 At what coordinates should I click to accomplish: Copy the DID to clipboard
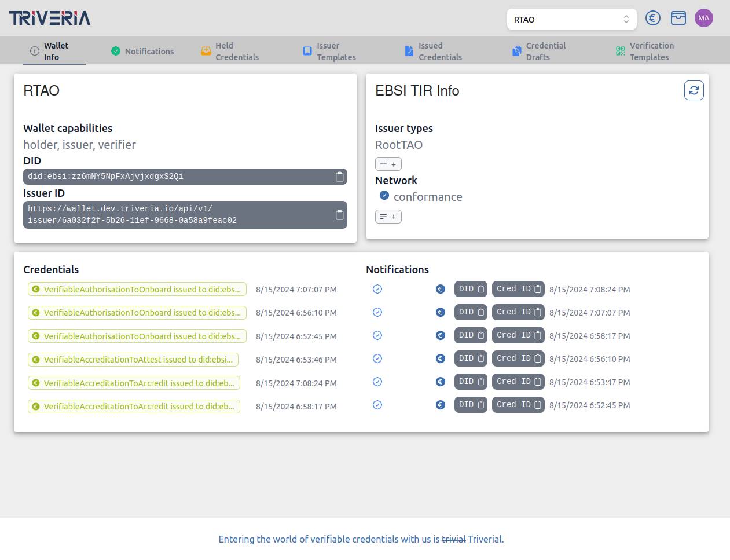(x=340, y=177)
